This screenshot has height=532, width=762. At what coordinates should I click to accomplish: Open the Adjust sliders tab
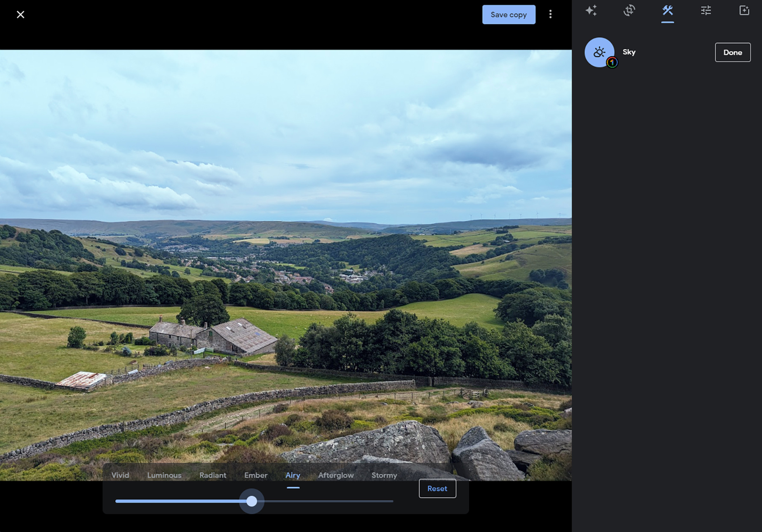[x=706, y=10]
